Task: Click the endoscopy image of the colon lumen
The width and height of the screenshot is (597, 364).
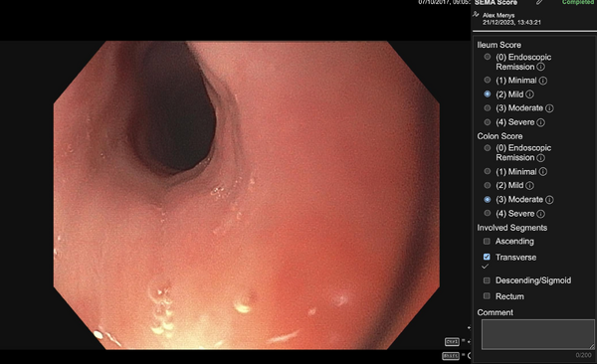Action: tap(247, 195)
